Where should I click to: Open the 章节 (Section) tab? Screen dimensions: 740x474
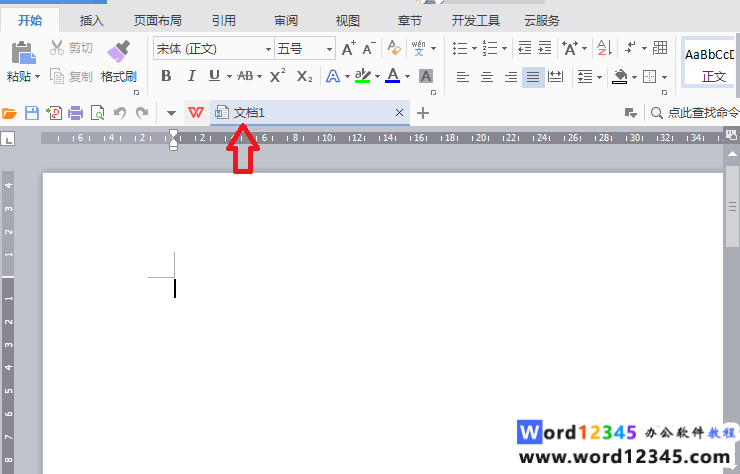click(409, 20)
